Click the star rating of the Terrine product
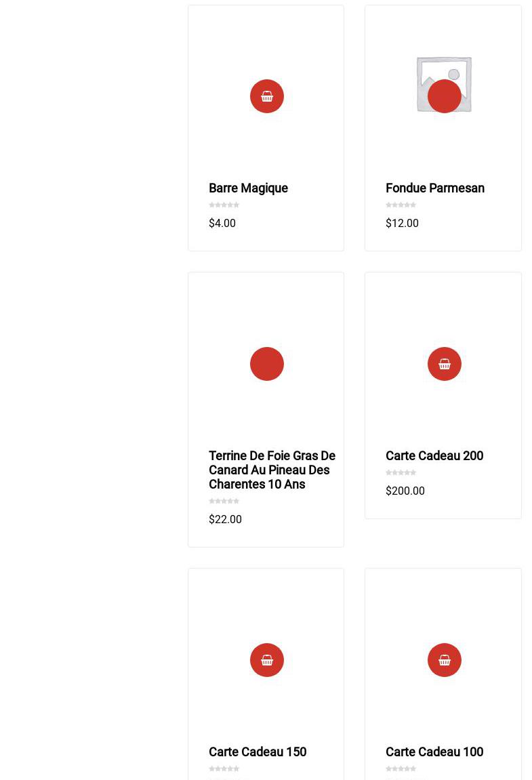532x780 pixels. [x=224, y=501]
